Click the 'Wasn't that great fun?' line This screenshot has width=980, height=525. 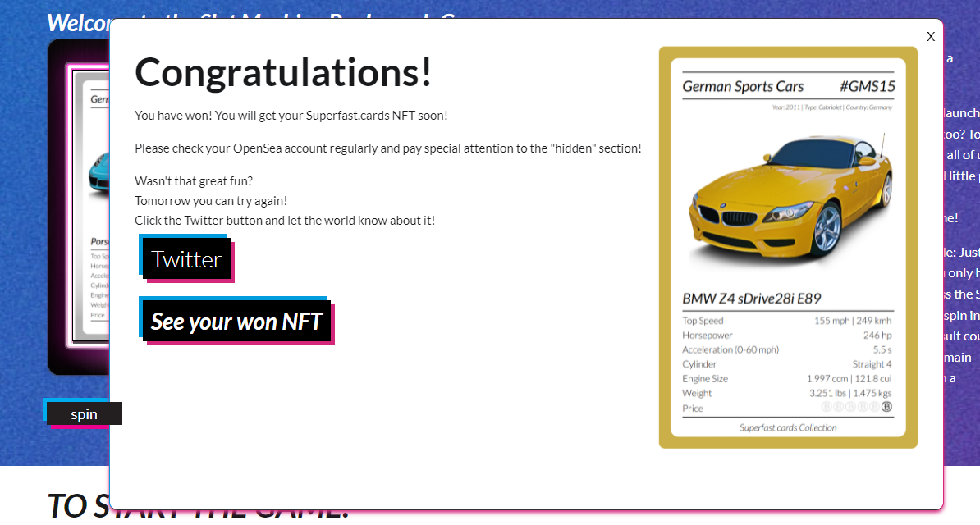click(x=193, y=181)
